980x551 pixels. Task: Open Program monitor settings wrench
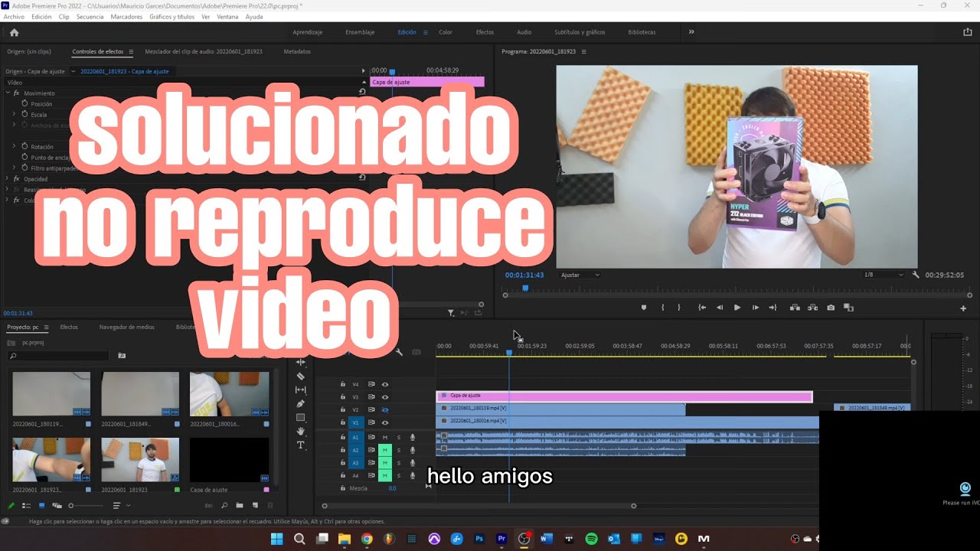[x=916, y=275]
